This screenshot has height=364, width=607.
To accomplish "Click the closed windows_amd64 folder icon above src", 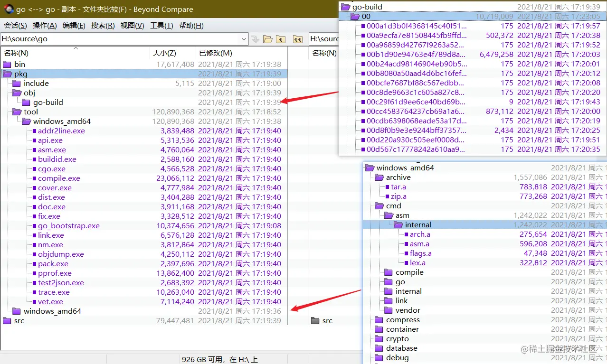I will [17, 311].
